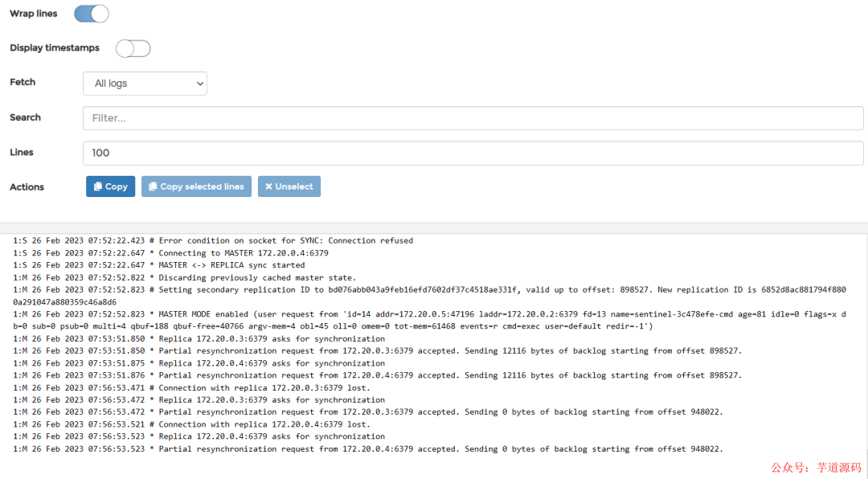
Task: Focus the Search filter input box
Action: [473, 118]
